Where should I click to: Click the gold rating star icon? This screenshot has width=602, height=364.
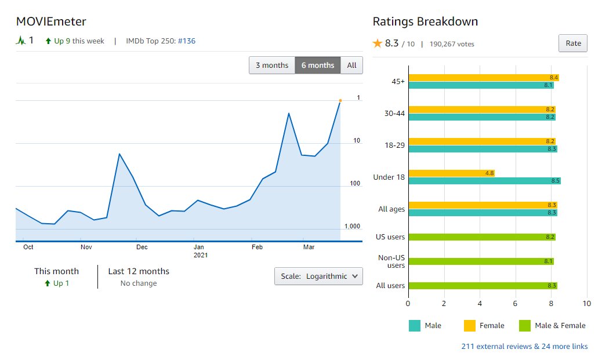[378, 43]
